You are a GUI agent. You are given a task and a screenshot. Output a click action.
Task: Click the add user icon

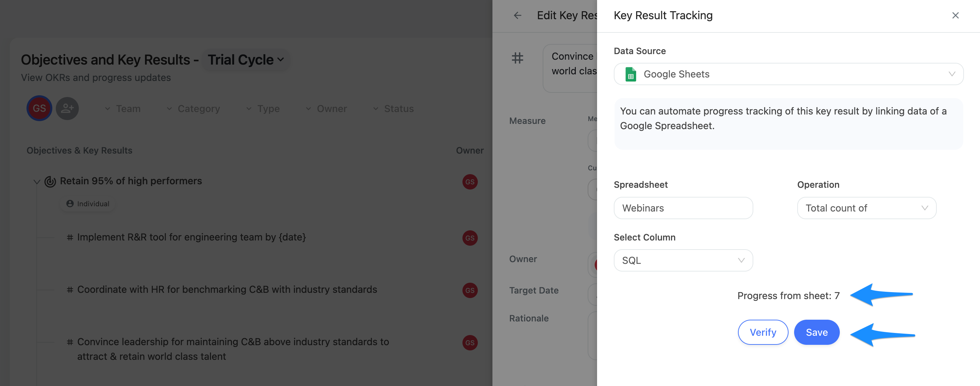pos(67,109)
